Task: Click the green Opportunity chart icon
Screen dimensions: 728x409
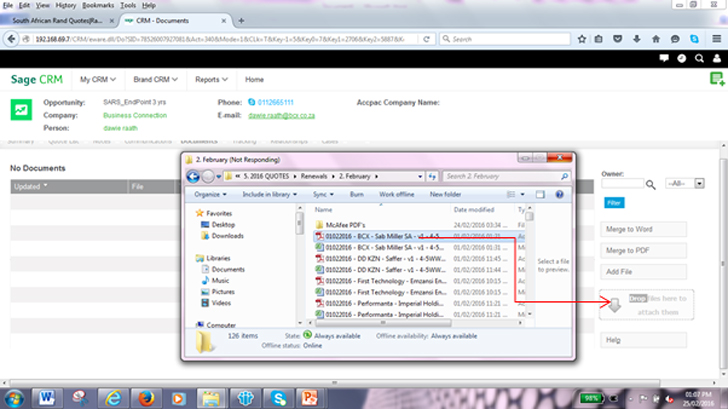Action: click(21, 110)
